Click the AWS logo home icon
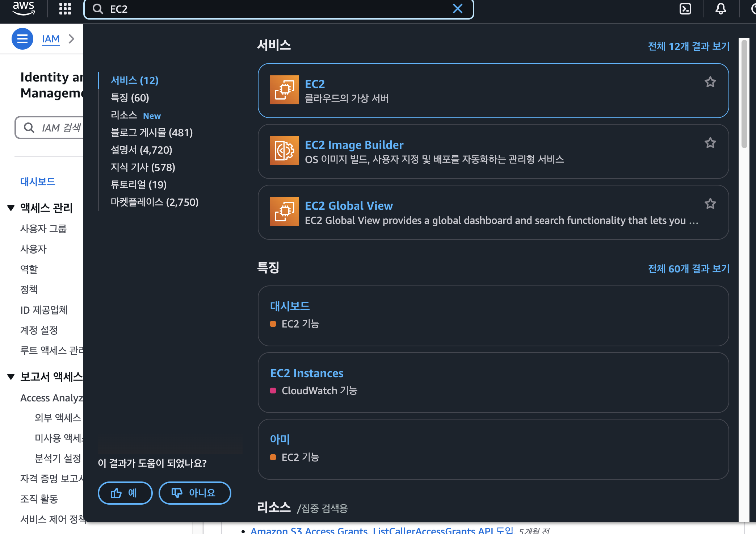Screen dimensions: 756x534 (x=23, y=8)
